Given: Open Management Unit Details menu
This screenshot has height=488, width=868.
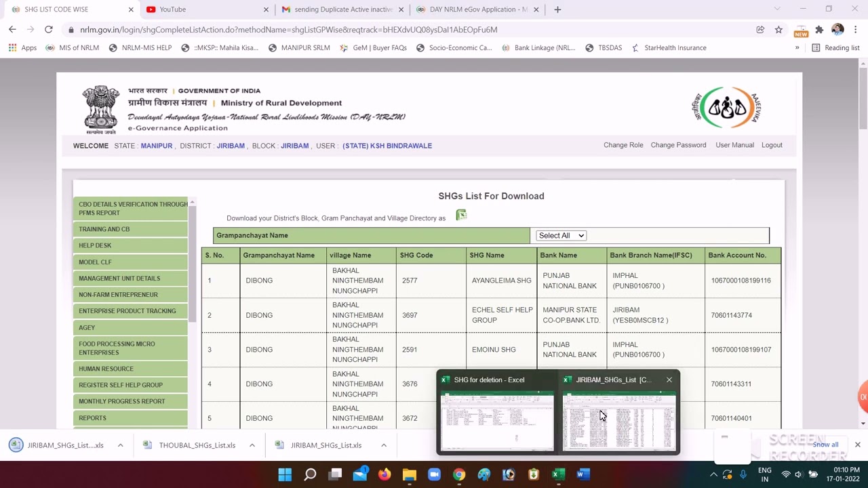Looking at the screenshot, I should pyautogui.click(x=130, y=278).
